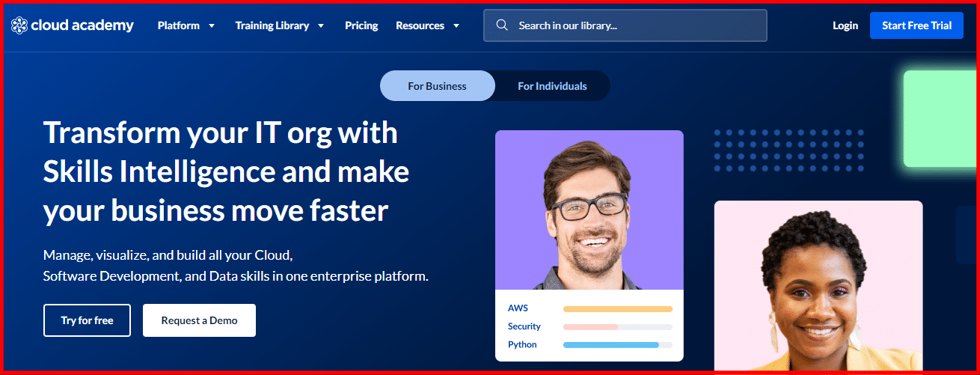Click the 'cloud academy' wordmark text
Screen dimensions: 980x375
82,25
